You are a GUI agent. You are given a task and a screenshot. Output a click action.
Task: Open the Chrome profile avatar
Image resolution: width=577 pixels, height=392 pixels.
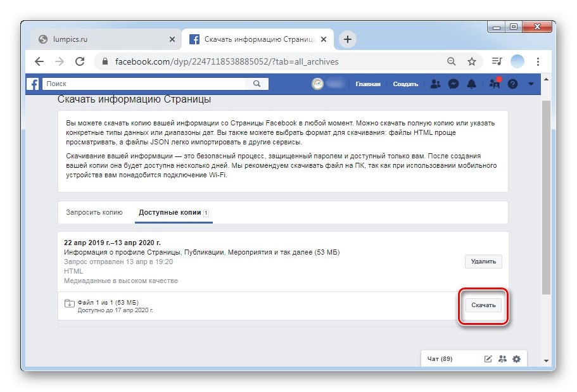pos(517,61)
